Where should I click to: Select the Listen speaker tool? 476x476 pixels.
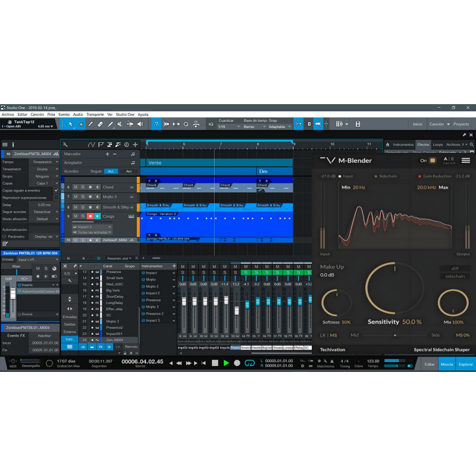140,124
